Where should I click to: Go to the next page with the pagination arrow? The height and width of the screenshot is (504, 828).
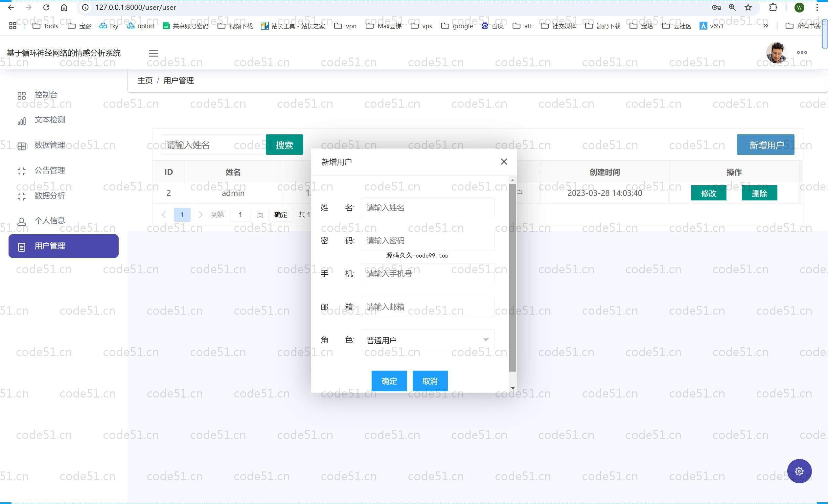point(201,214)
